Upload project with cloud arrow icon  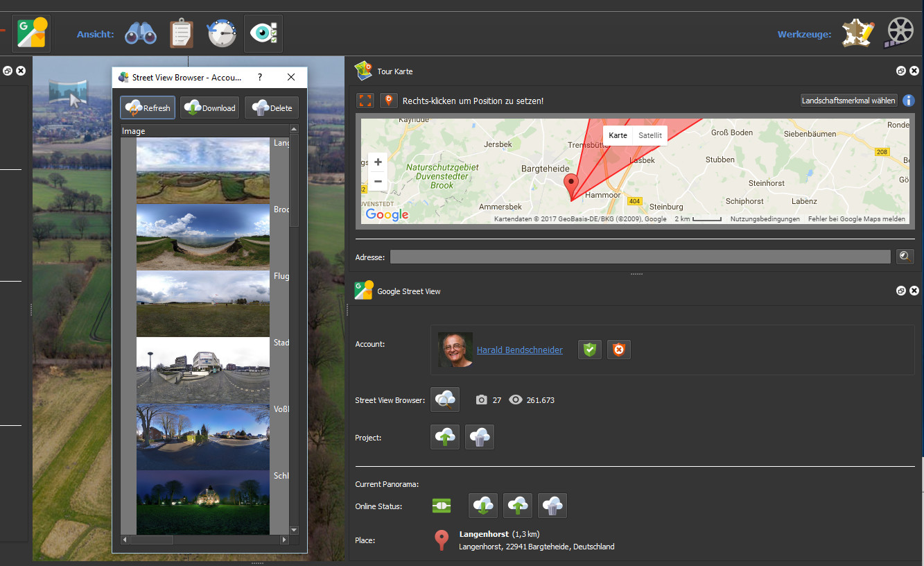click(445, 437)
